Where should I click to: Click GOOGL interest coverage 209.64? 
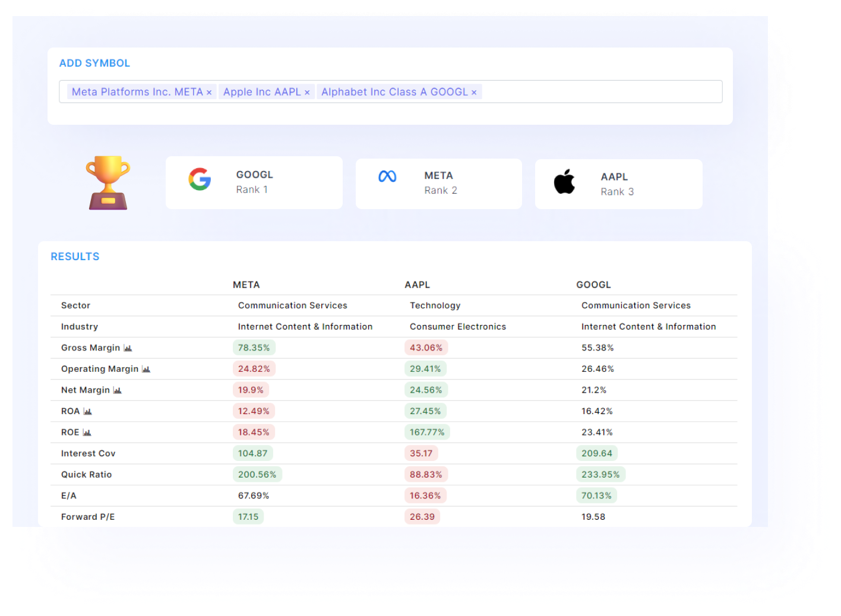coord(597,453)
